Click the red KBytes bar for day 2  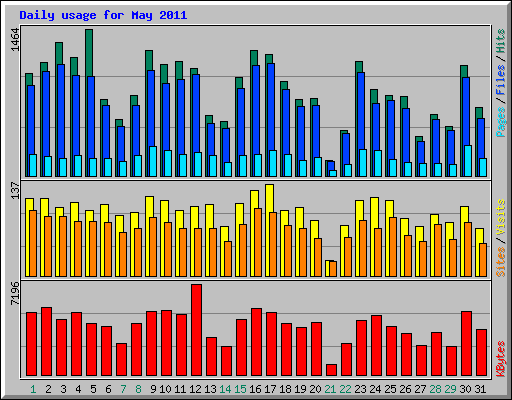46,342
